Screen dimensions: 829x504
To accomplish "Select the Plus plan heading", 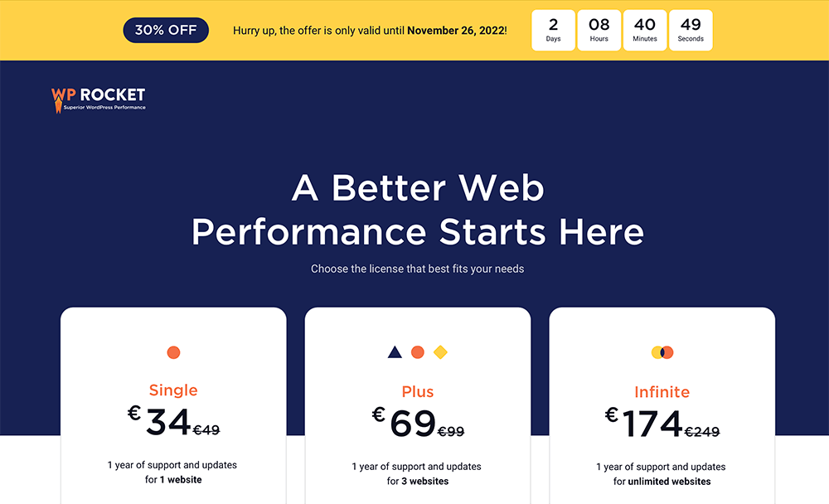I will click(418, 391).
